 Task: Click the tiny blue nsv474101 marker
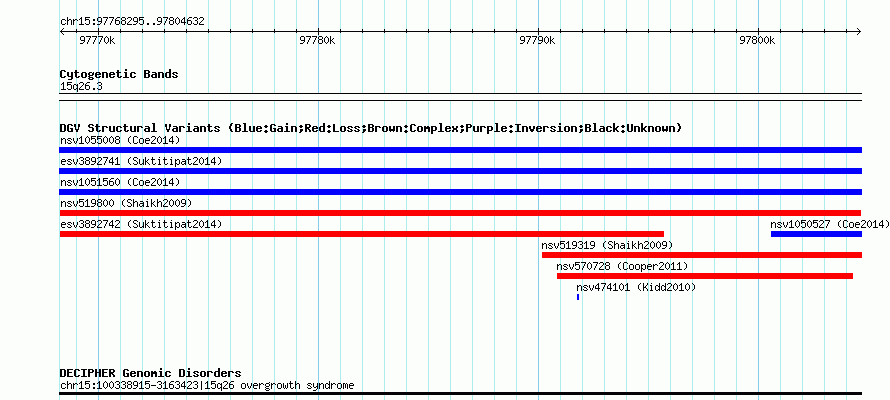coord(578,297)
